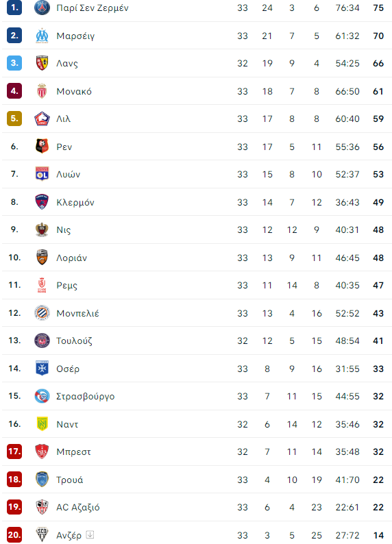
Task: Click the Lyon OL logo
Action: tap(42, 174)
